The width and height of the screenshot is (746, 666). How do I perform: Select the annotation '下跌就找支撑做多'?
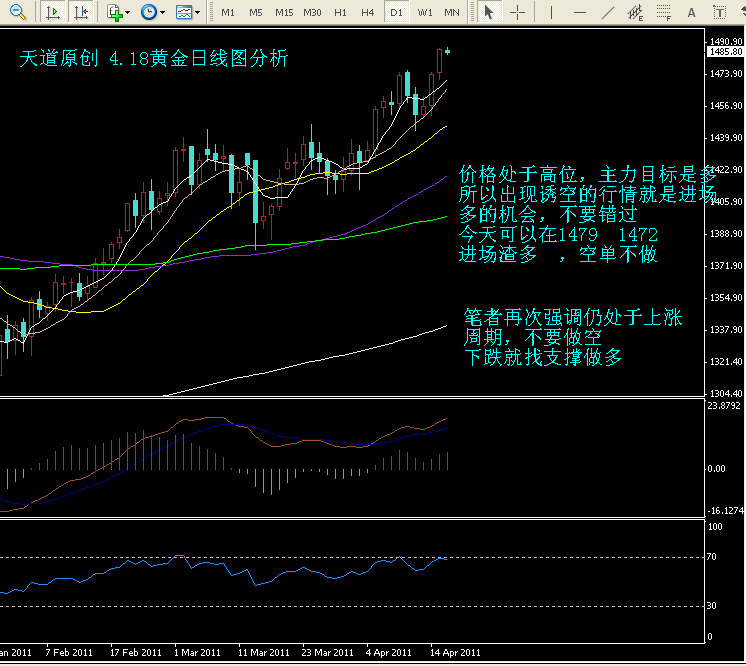pyautogui.click(x=543, y=357)
